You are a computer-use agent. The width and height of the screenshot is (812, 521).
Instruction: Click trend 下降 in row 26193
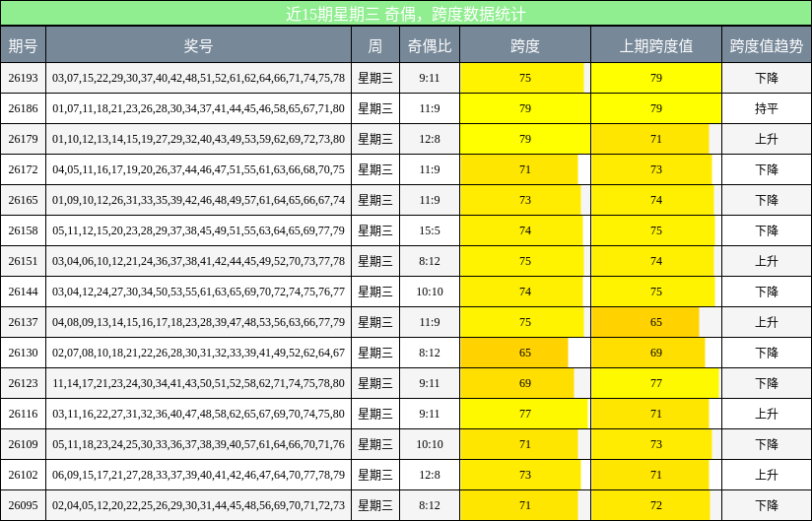[767, 78]
